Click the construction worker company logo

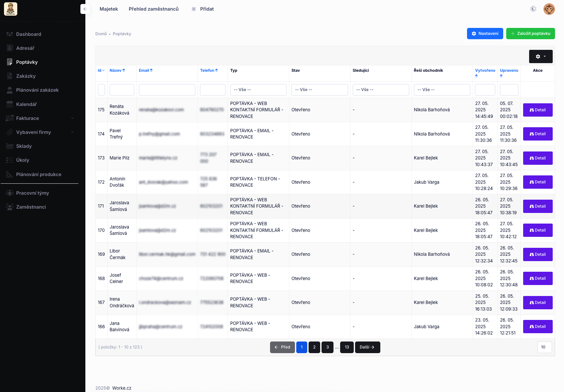point(10,9)
